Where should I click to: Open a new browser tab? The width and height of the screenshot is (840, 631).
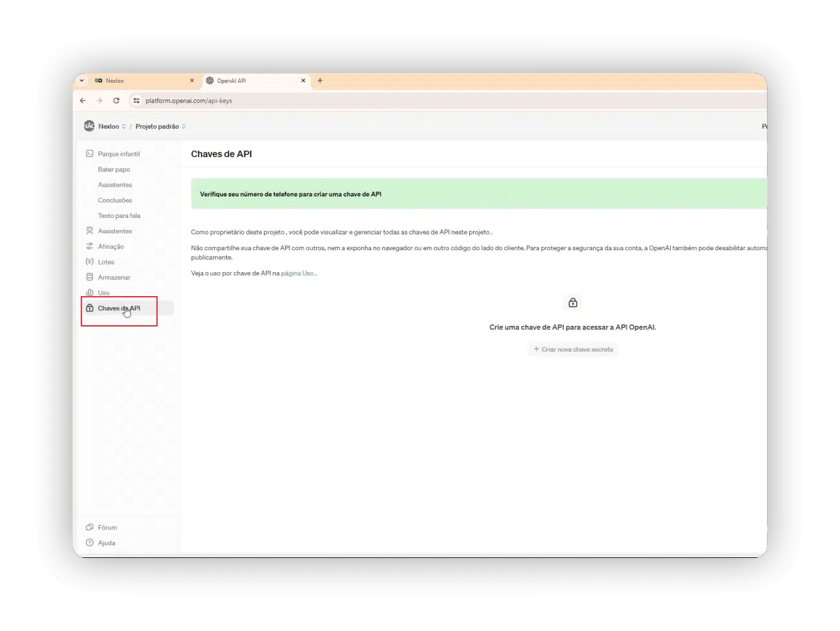(320, 81)
